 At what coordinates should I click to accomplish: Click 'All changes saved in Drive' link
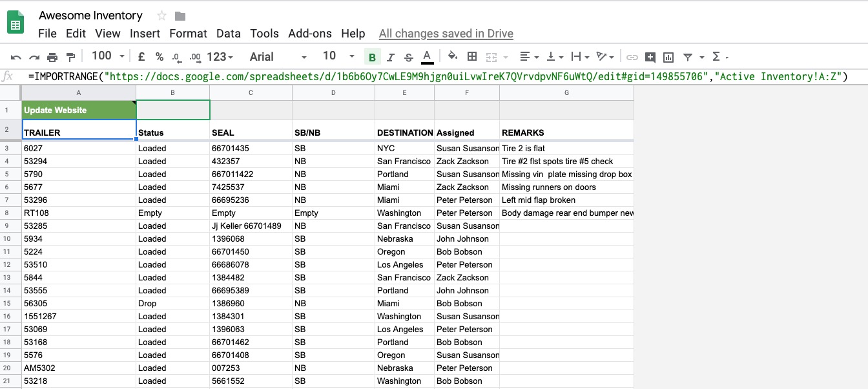[446, 34]
